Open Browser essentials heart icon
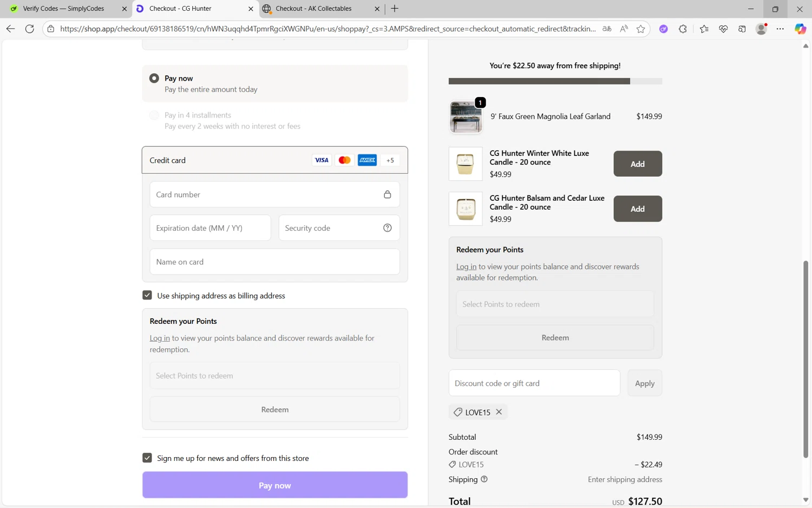The image size is (812, 508). (x=723, y=29)
